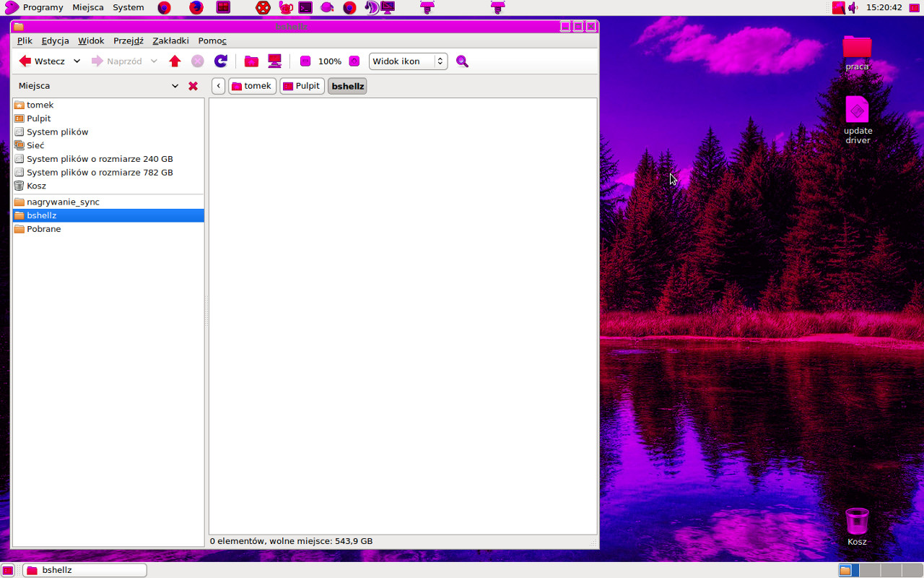
Task: Click the Computer icon in toolbar
Action: tap(274, 61)
